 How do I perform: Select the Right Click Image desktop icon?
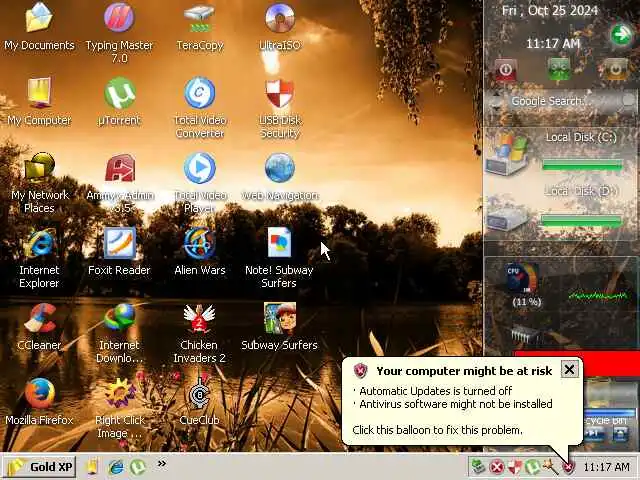tap(119, 393)
